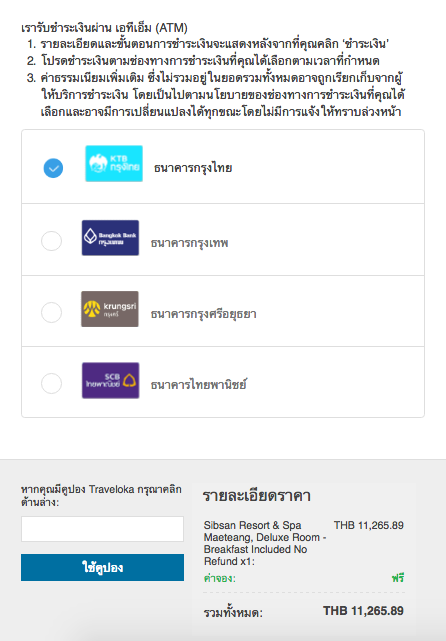
Task: Select the ธนาคารไทยพาณิชย์ radio button
Action: [52, 383]
